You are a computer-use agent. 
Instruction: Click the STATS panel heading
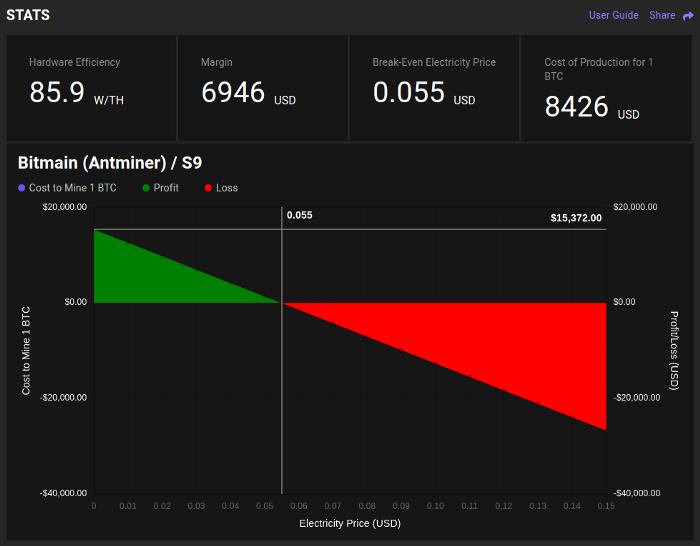tap(28, 15)
